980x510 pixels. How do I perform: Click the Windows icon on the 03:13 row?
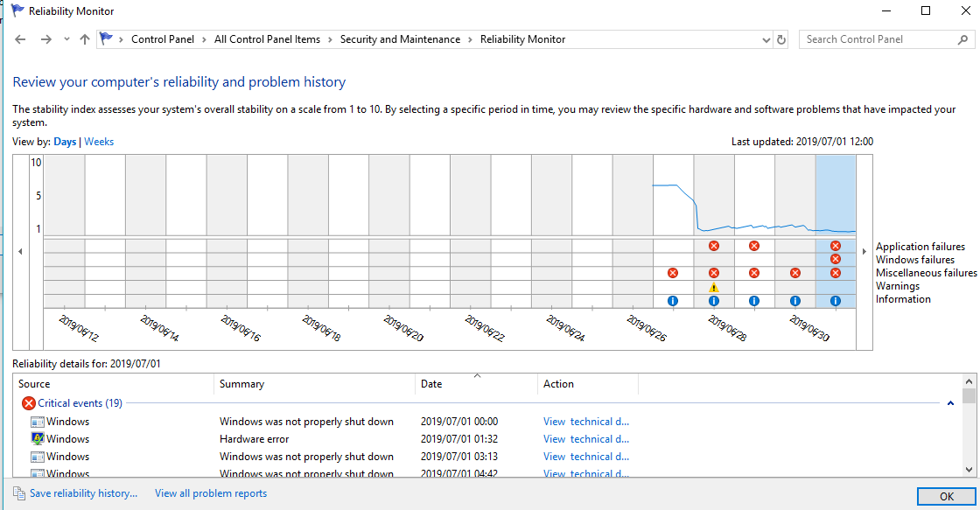[x=38, y=457]
